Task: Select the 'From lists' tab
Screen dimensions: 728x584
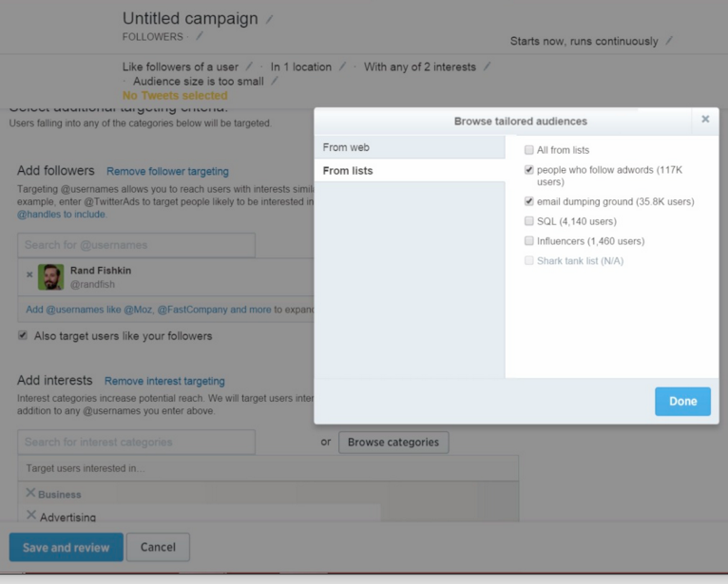Action: [x=409, y=171]
